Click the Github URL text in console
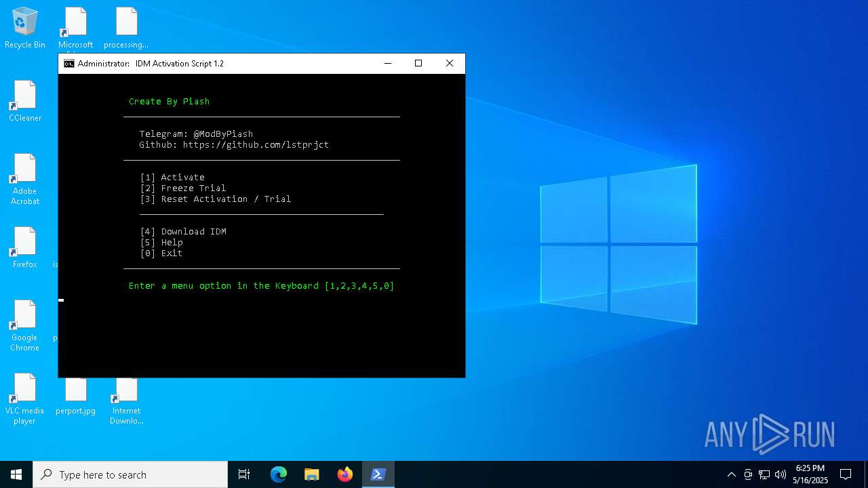The height and width of the screenshot is (488, 868). 256,145
